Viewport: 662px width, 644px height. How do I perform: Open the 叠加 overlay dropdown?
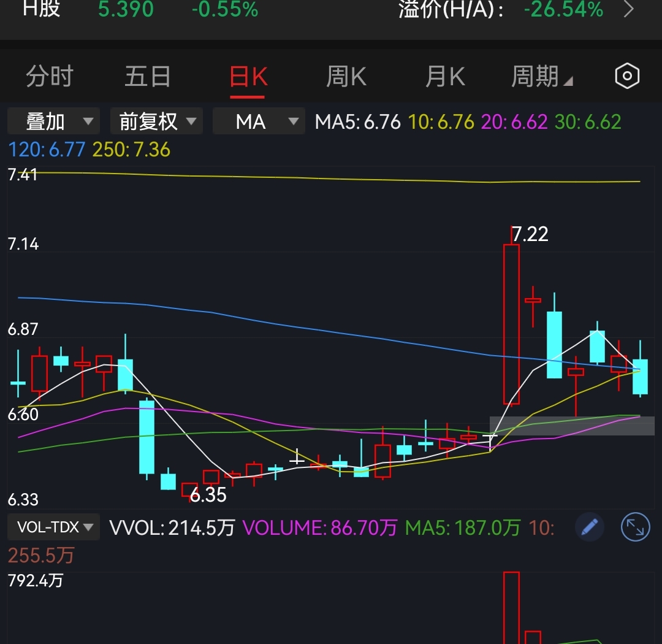pyautogui.click(x=53, y=121)
